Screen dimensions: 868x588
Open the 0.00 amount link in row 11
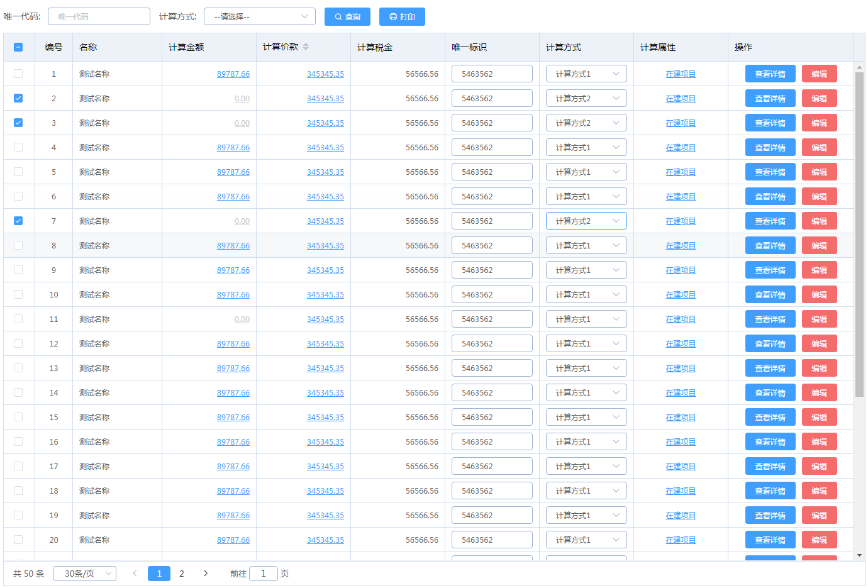[x=242, y=319]
